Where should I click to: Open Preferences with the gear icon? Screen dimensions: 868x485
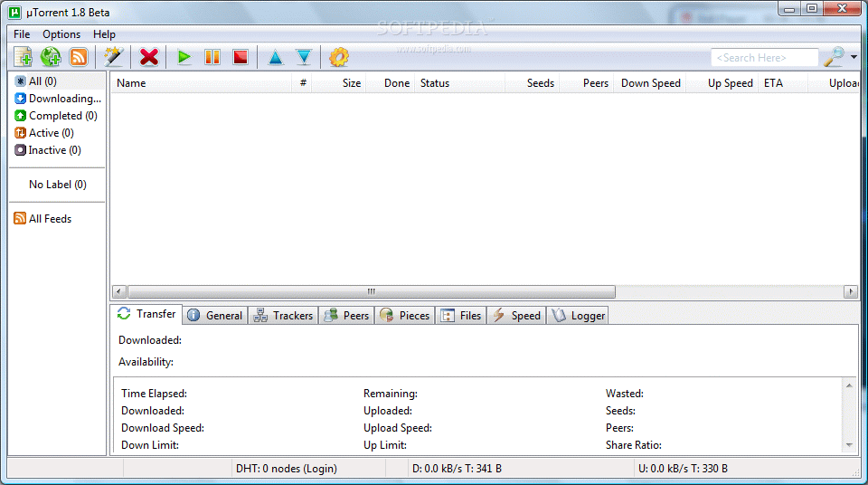point(339,57)
